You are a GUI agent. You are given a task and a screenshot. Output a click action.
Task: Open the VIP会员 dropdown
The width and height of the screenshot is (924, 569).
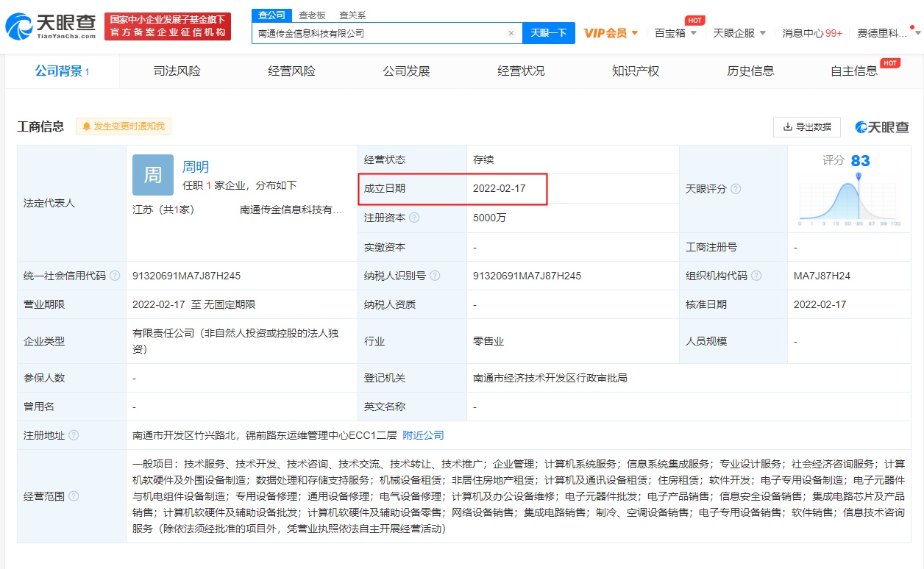point(611,33)
